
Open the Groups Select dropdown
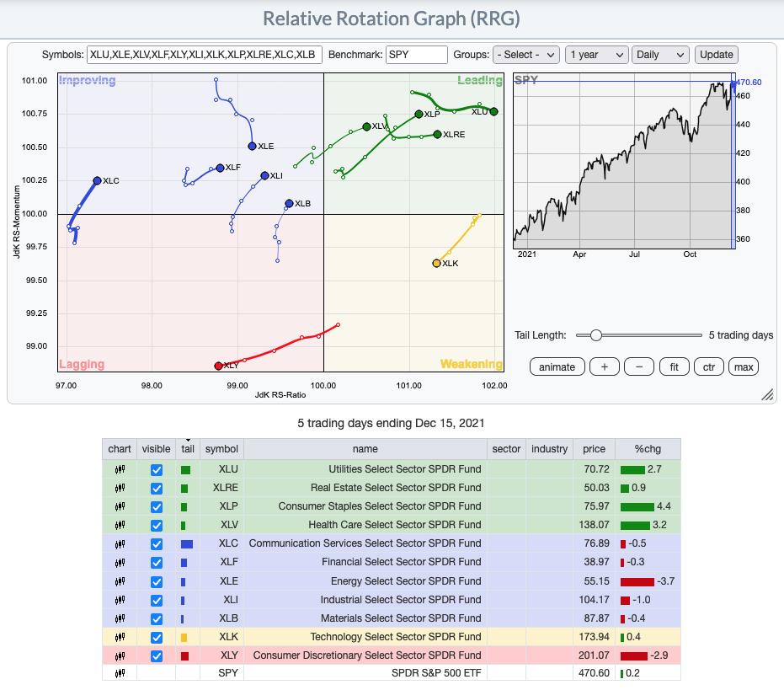click(526, 55)
